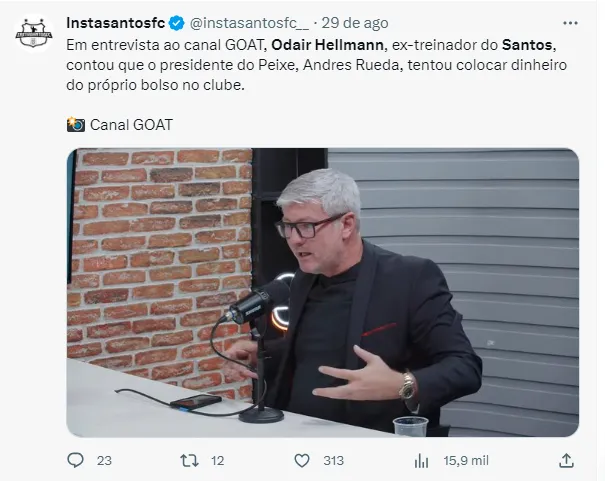
Task: Open the view analytics bar chart icon
Action: pos(421,461)
